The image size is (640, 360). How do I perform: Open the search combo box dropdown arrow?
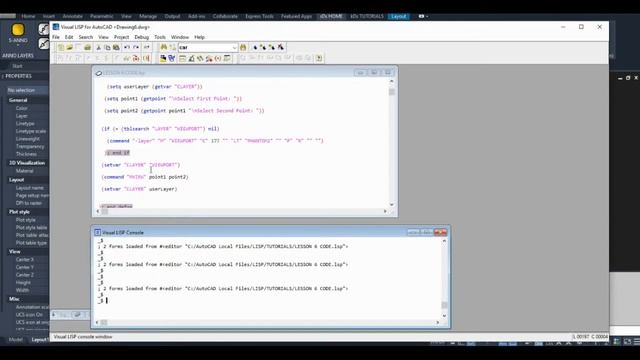point(235,47)
